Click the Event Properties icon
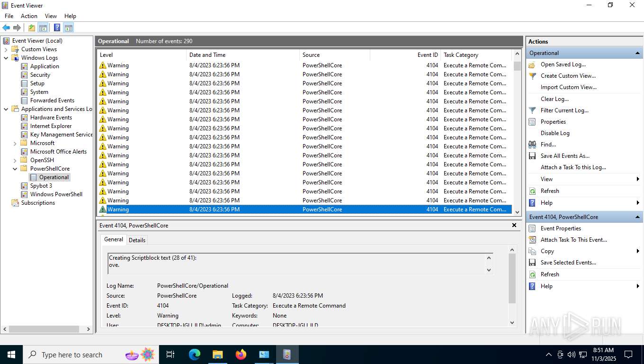 (532, 228)
